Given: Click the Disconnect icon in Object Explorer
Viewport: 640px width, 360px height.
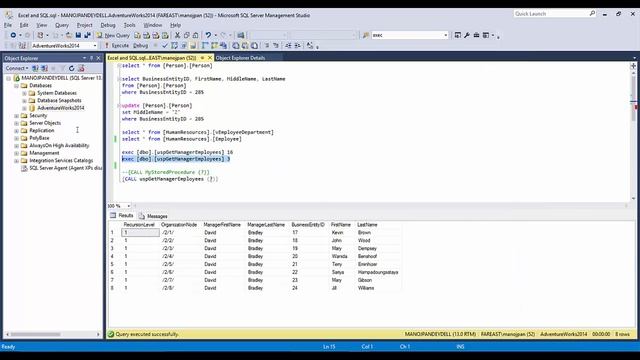Looking at the screenshot, I should 44,68.
